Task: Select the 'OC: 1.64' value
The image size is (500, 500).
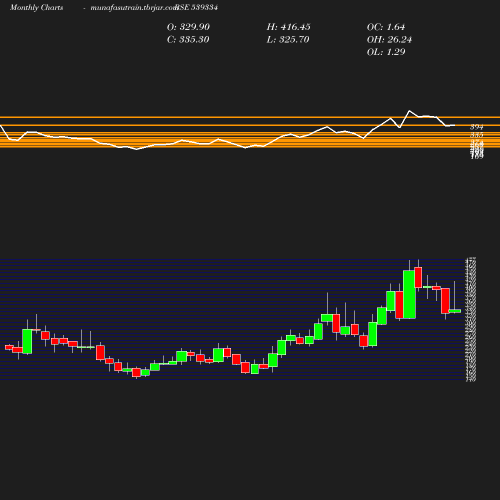Action: point(386,27)
